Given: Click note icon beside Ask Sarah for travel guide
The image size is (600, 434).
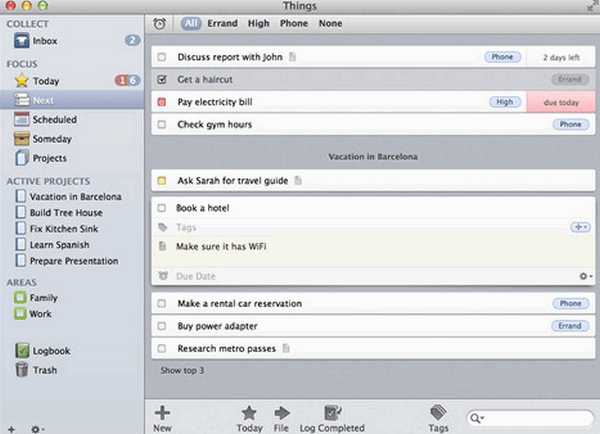Looking at the screenshot, I should click(x=298, y=180).
